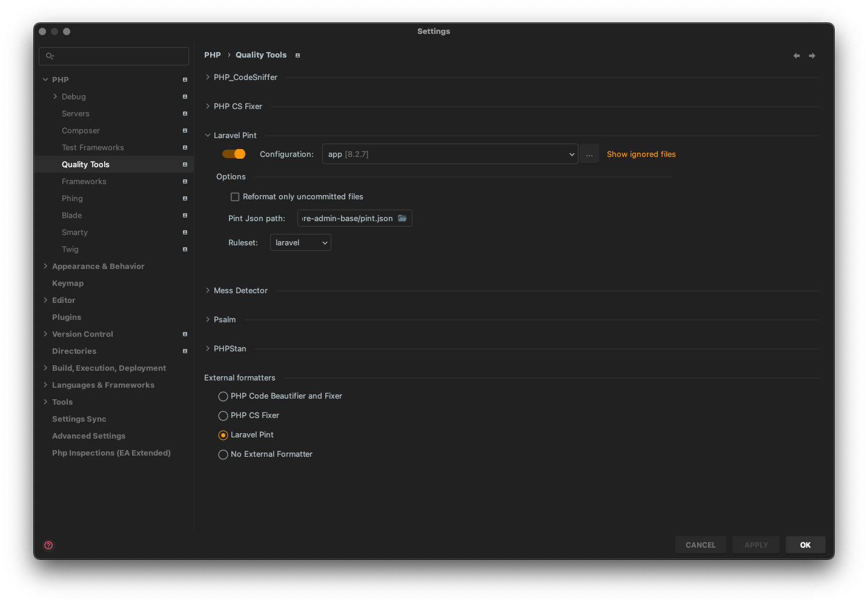Click the magnifier icon in the search box
Image resolution: width=868 pixels, height=604 pixels.
pyautogui.click(x=50, y=56)
